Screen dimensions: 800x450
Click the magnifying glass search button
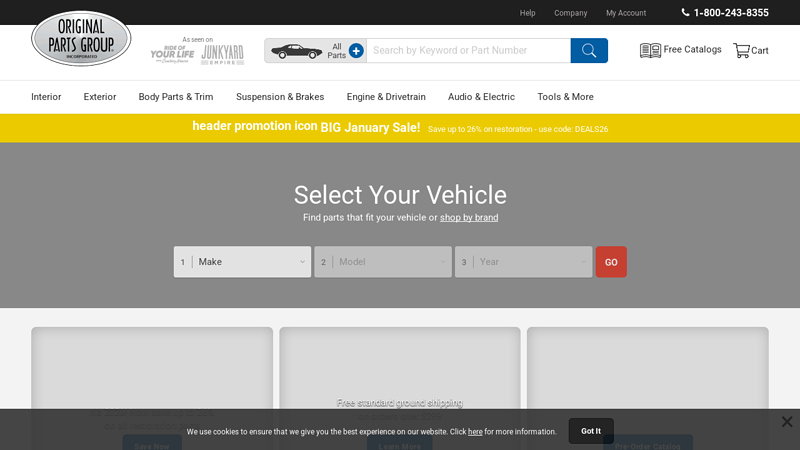(x=589, y=51)
